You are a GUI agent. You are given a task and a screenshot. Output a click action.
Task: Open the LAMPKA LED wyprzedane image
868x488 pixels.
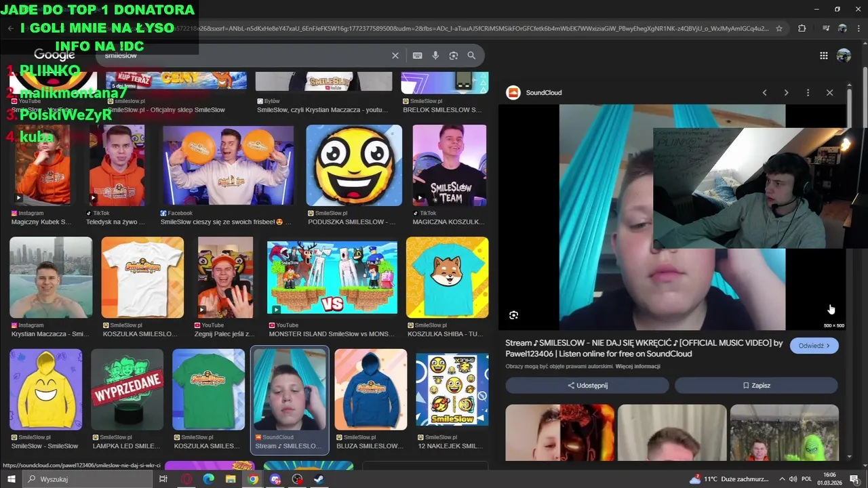(127, 389)
